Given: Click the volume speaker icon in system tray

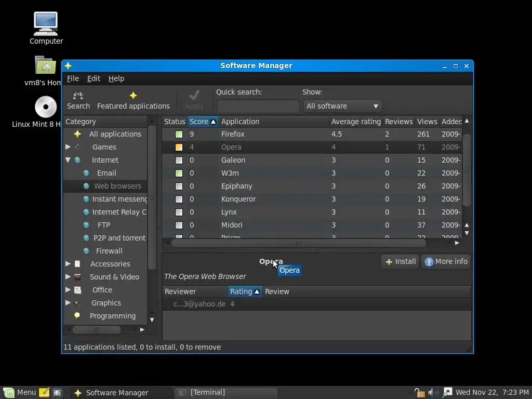Looking at the screenshot, I should tap(433, 393).
